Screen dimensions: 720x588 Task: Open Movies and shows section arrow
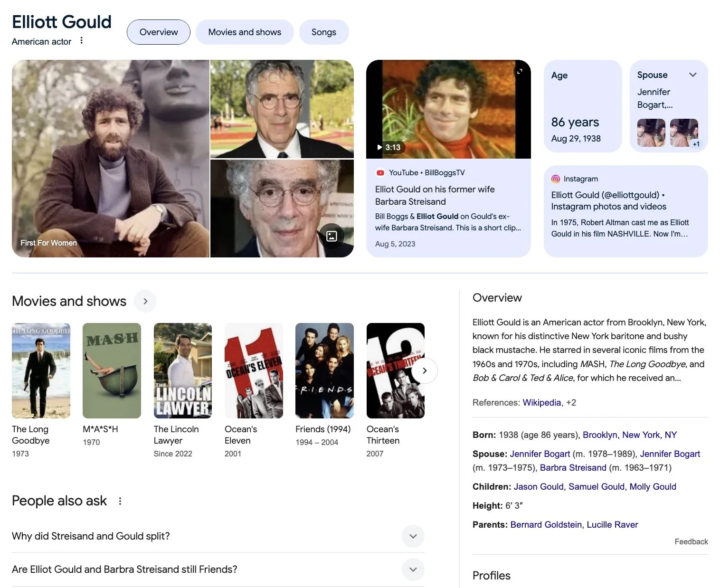pyautogui.click(x=145, y=301)
